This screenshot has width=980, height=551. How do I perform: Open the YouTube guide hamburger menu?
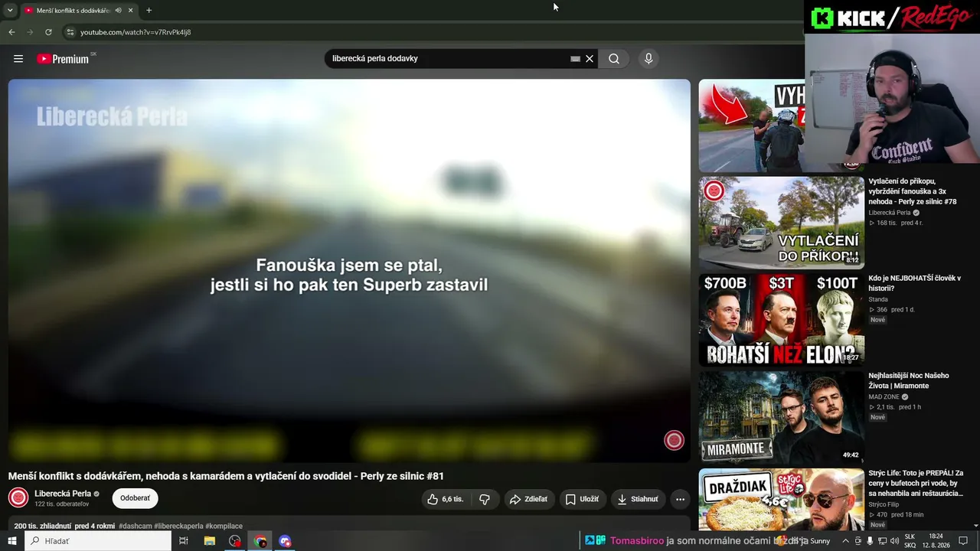(x=18, y=59)
